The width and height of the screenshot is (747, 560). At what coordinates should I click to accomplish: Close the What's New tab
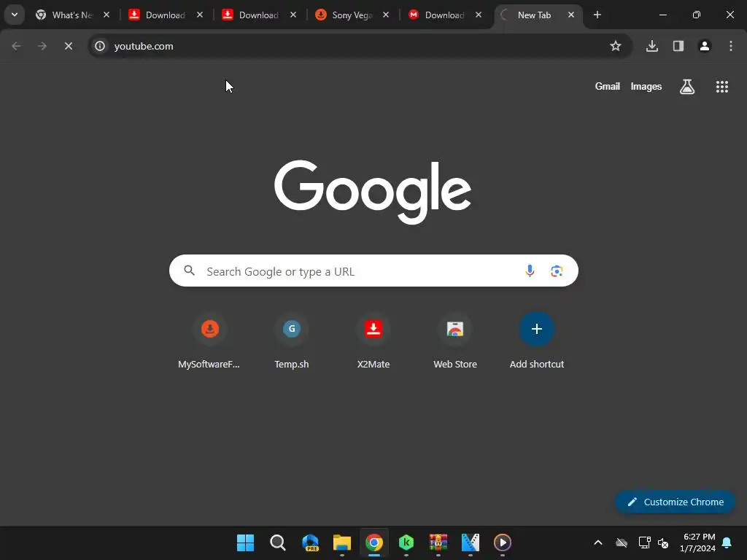coord(107,15)
